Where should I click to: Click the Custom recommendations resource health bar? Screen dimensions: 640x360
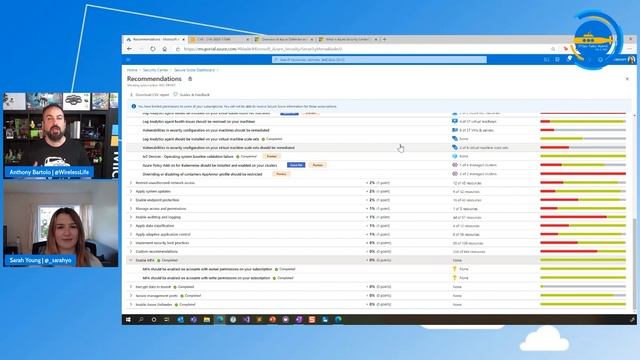click(x=583, y=251)
